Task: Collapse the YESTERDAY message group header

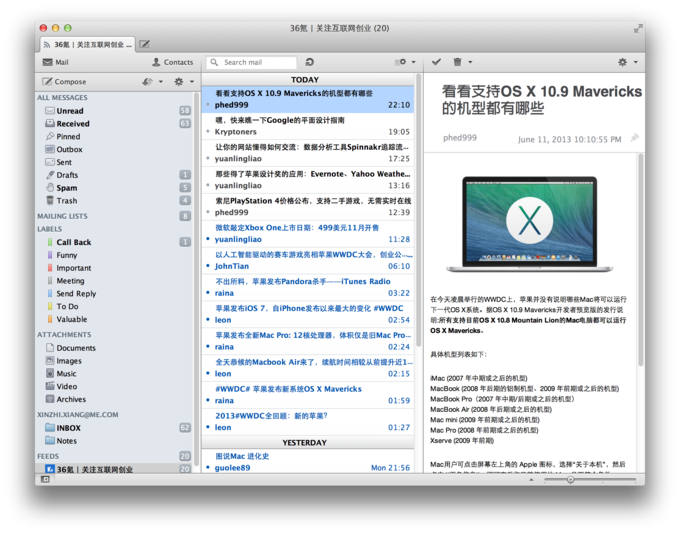Action: tap(308, 442)
